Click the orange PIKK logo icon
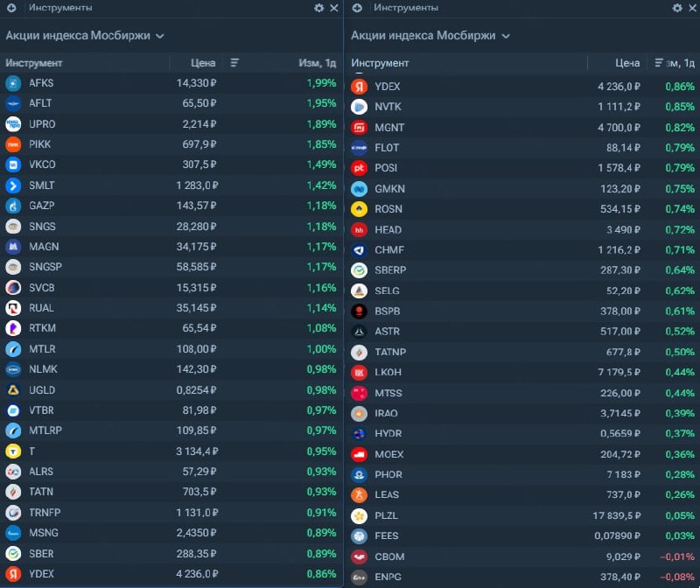 [x=13, y=144]
